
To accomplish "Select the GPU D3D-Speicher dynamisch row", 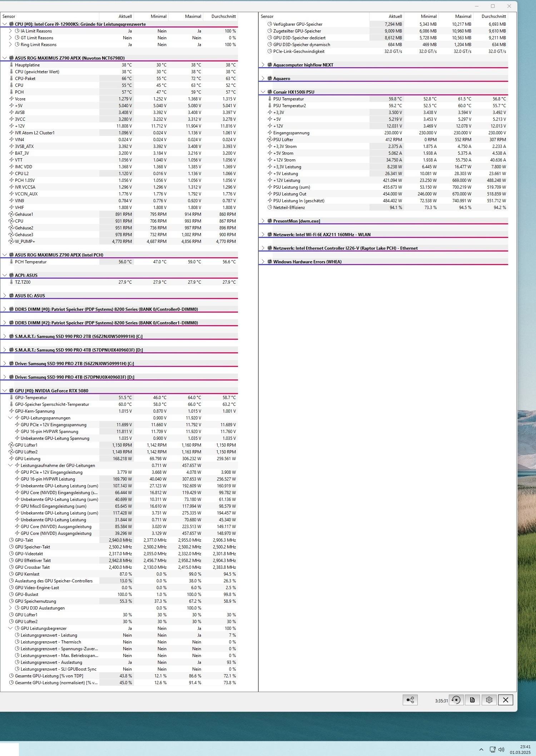I will [383, 44].
